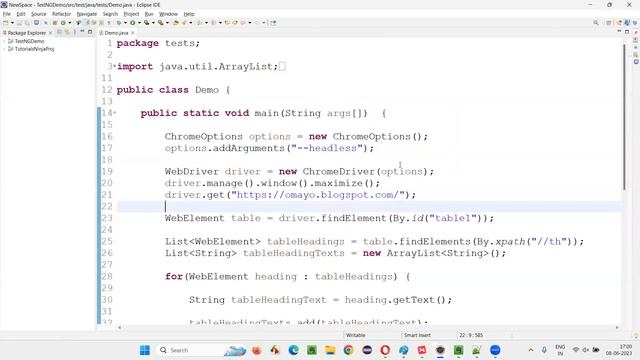This screenshot has width=640, height=360.
Task: Open the Source menu
Action: pyautogui.click(x=39, y=14)
